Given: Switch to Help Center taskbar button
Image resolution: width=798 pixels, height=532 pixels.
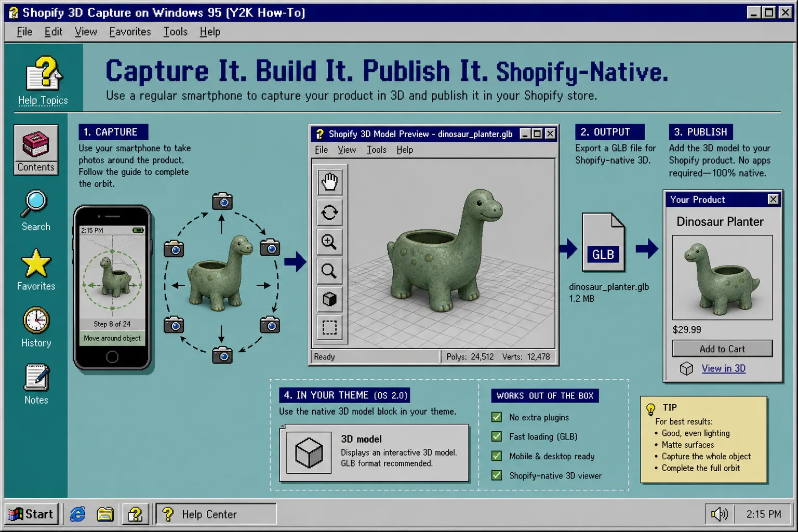Looking at the screenshot, I should click(216, 514).
